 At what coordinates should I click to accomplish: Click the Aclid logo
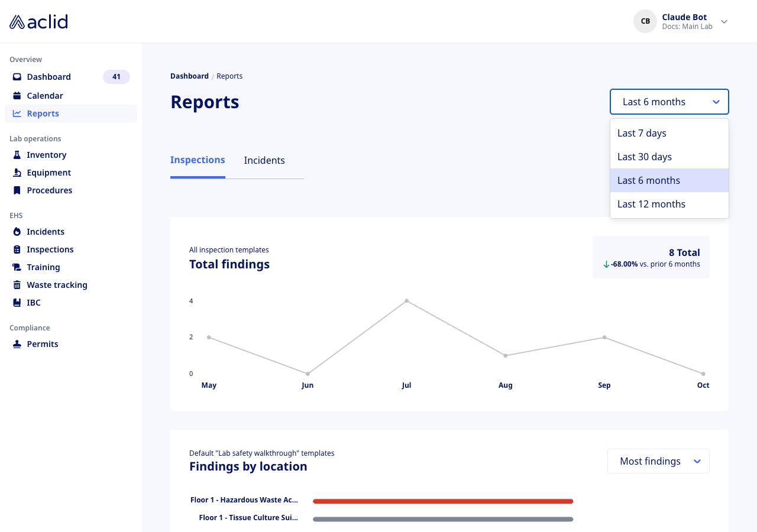38,22
